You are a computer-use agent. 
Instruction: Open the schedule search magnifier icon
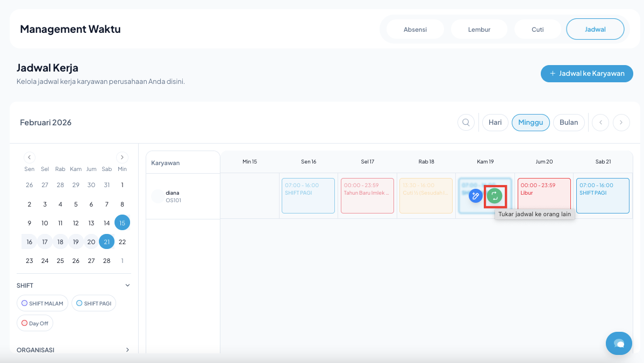466,123
